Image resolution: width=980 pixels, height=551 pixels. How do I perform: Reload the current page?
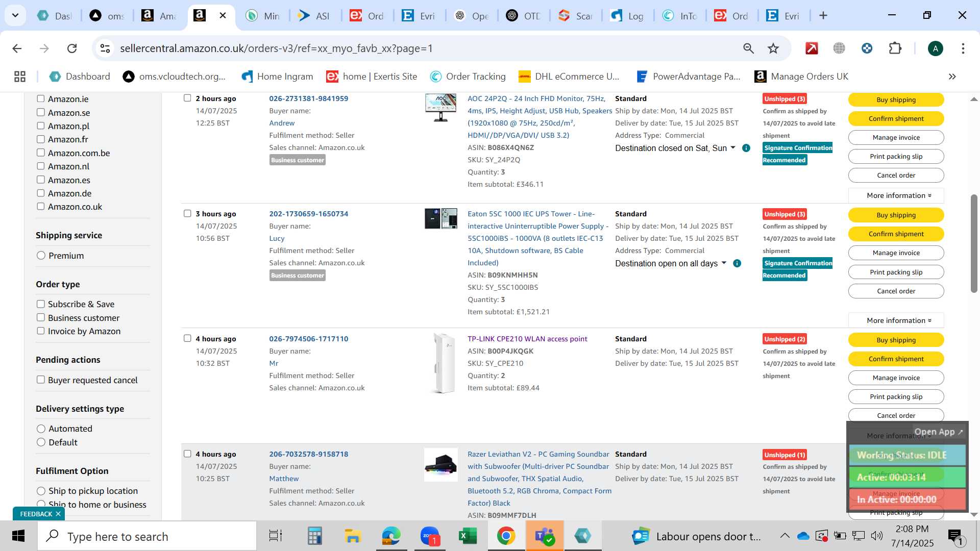tap(72, 48)
